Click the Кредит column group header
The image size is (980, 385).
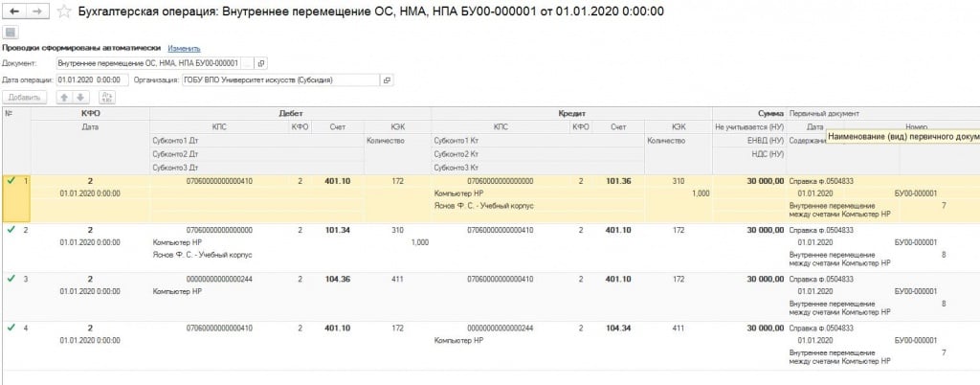(572, 113)
